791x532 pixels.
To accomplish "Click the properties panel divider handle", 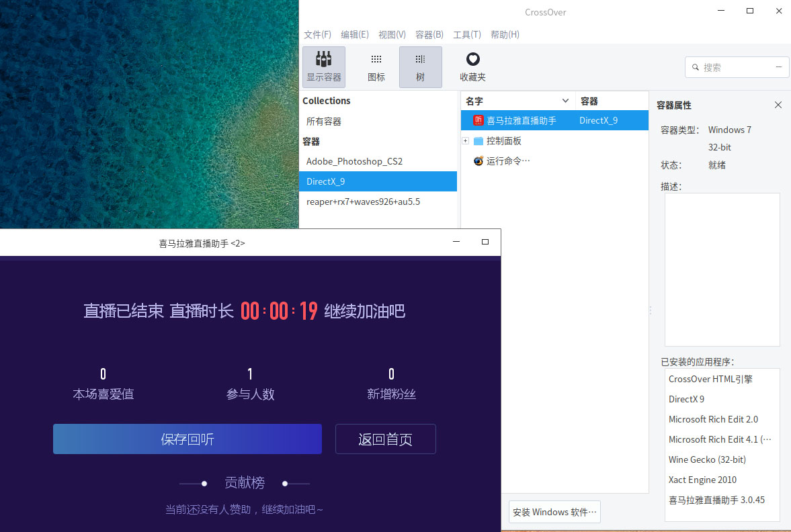I will pyautogui.click(x=651, y=310).
